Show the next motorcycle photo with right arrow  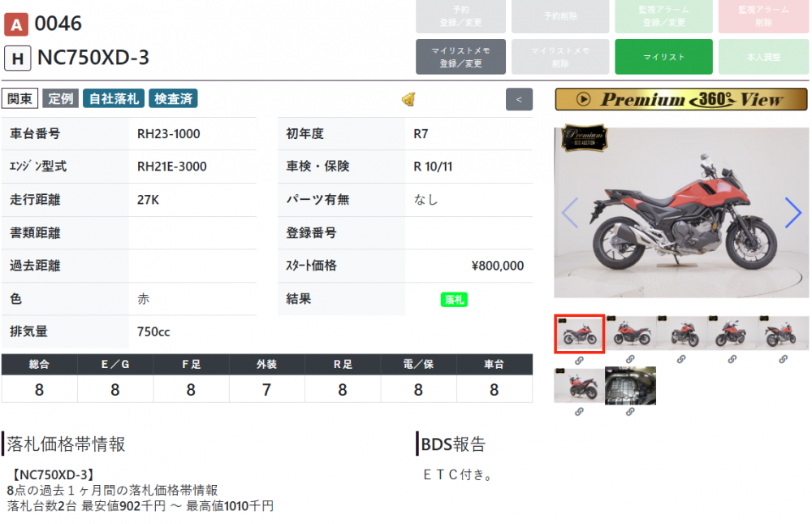pyautogui.click(x=793, y=213)
